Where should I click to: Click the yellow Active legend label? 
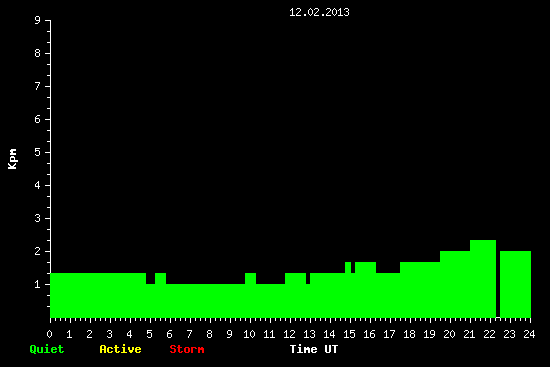click(x=120, y=349)
